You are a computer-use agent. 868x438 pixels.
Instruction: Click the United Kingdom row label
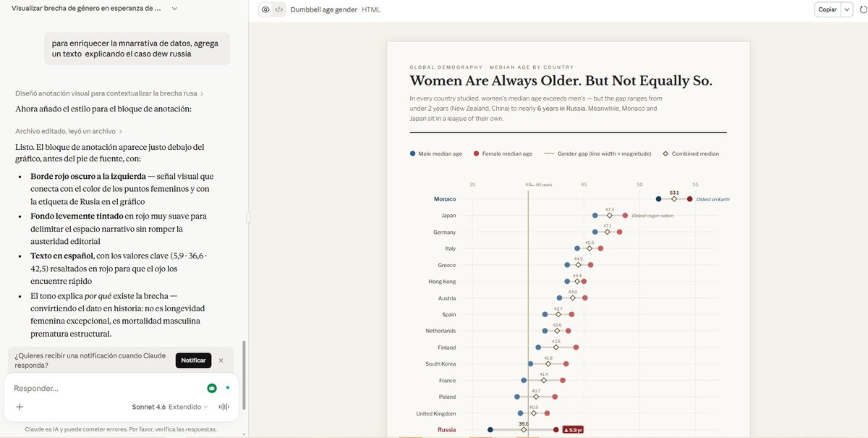click(x=436, y=413)
